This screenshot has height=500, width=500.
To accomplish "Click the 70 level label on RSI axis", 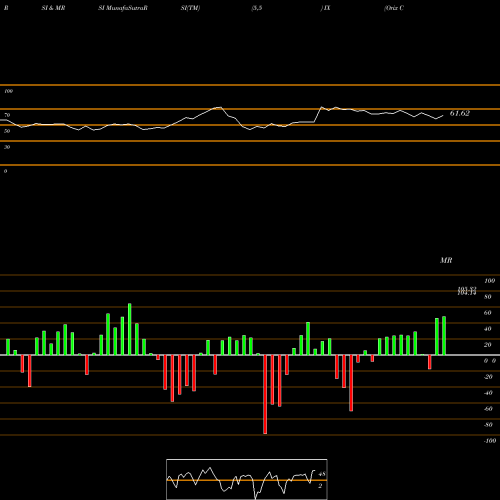I will [x=7, y=115].
